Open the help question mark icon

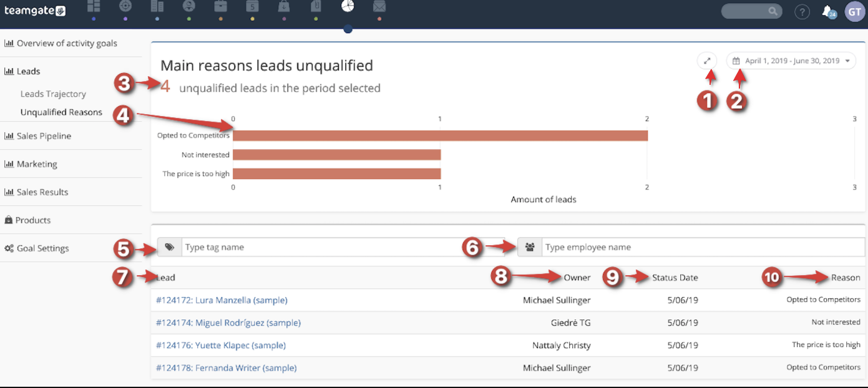point(802,12)
